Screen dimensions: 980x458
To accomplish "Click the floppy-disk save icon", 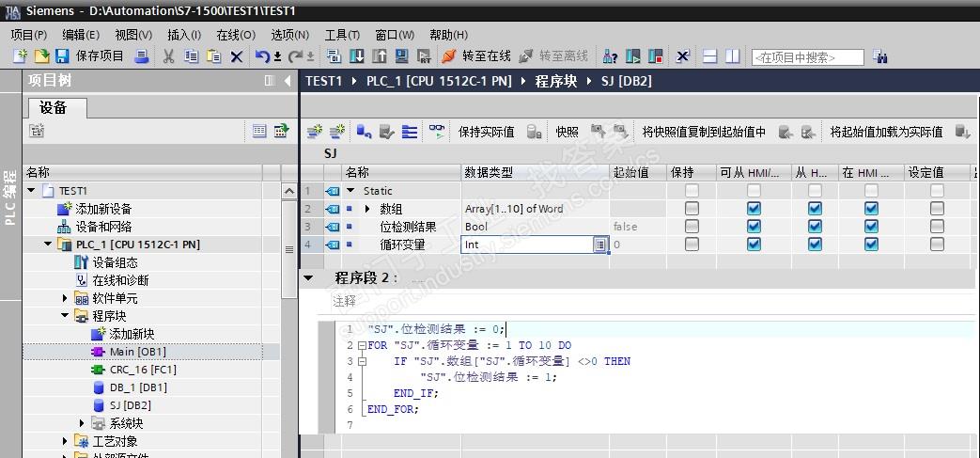I will pos(62,56).
